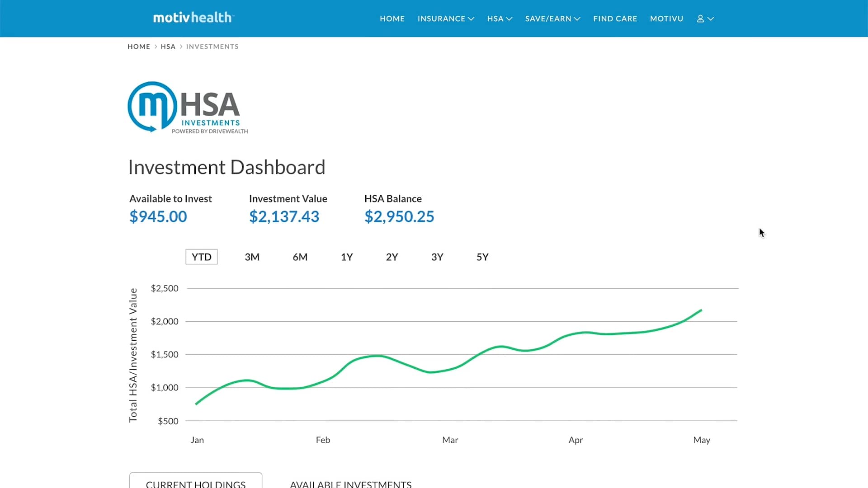Viewport: 868px width, 488px height.
Task: Click the May x-axis label
Action: [702, 440]
